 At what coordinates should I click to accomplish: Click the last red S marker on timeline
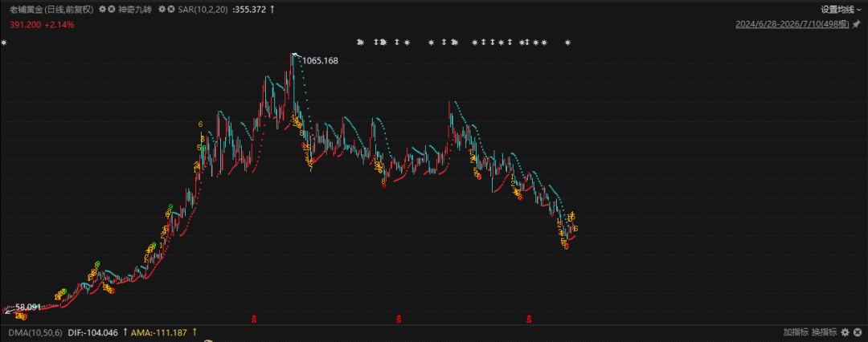point(529,318)
